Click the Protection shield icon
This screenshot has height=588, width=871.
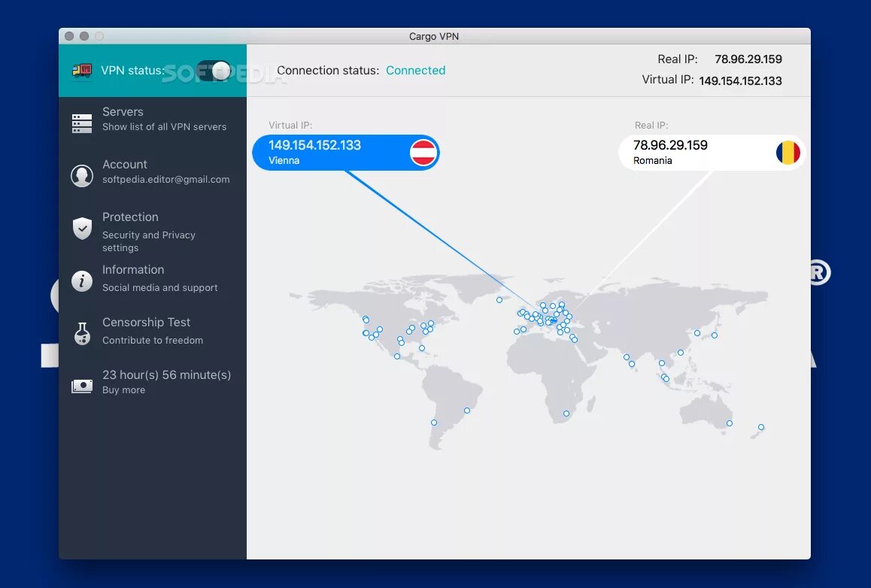(x=82, y=228)
